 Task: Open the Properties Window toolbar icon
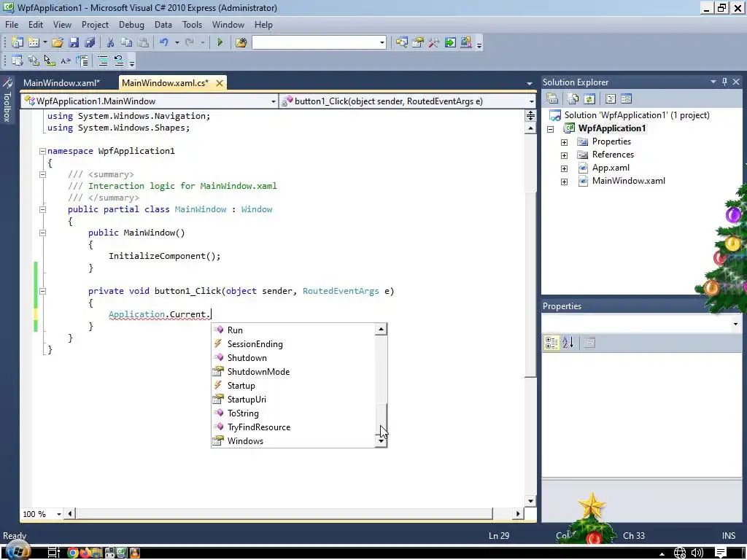click(x=418, y=42)
